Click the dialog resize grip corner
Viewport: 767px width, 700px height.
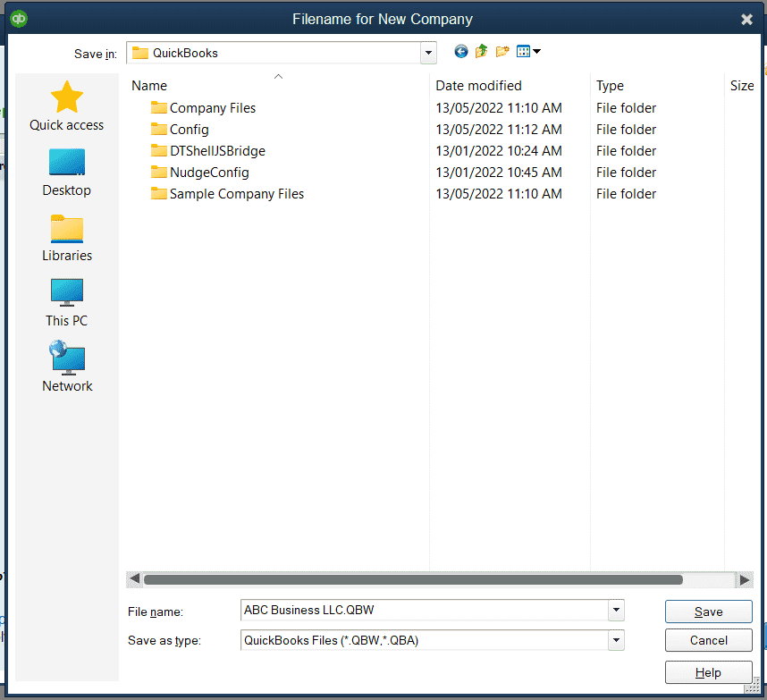[x=753, y=687]
